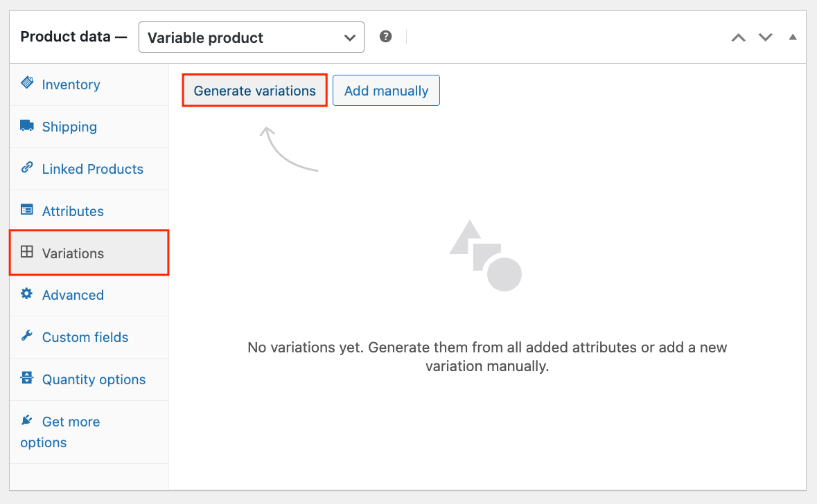Click the Attributes list icon
This screenshot has height=504, width=817.
(27, 209)
